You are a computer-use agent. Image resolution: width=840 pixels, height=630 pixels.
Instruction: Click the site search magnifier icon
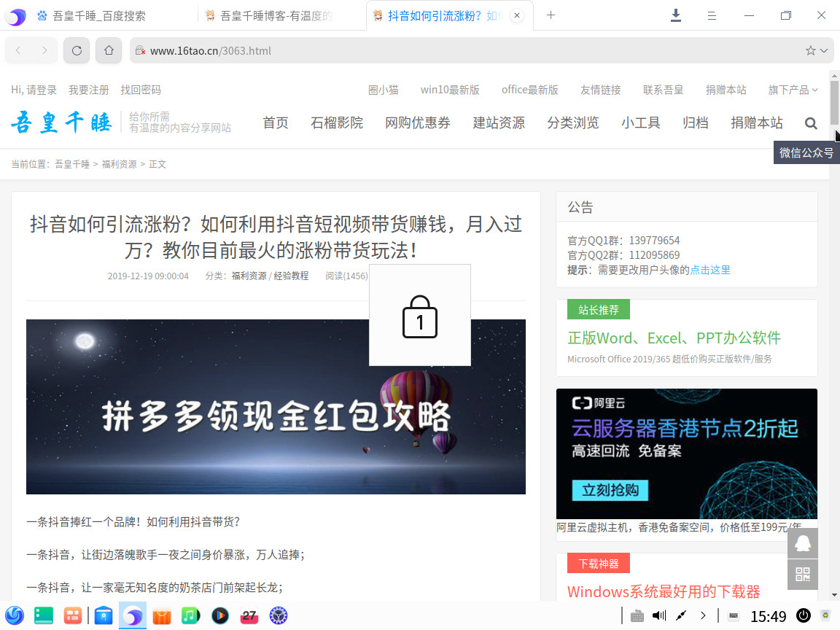[x=811, y=123]
